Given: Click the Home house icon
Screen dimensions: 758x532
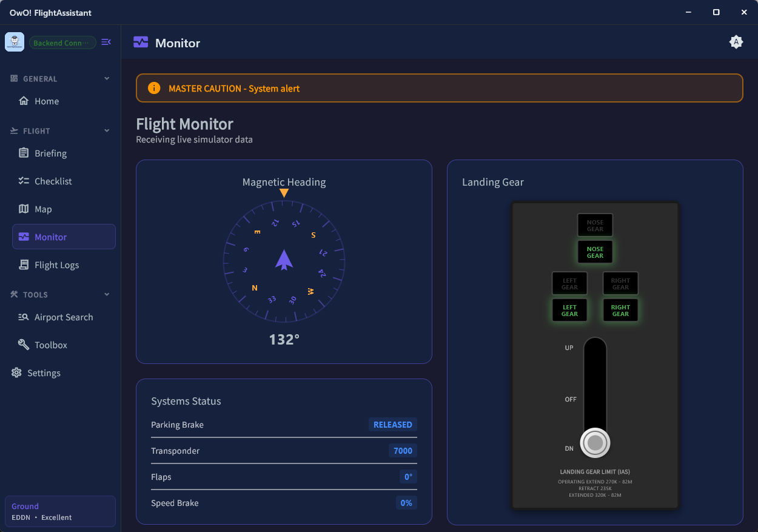Looking at the screenshot, I should [24, 101].
